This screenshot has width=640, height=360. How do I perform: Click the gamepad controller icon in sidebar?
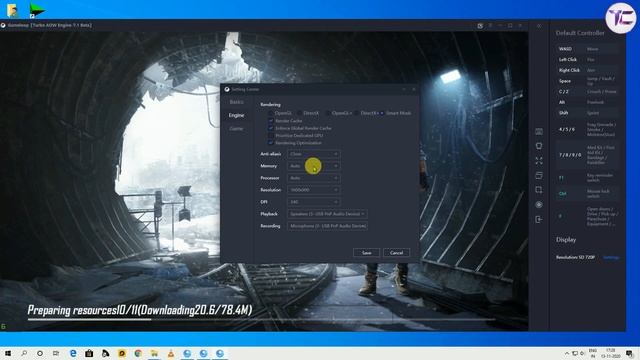539,146
